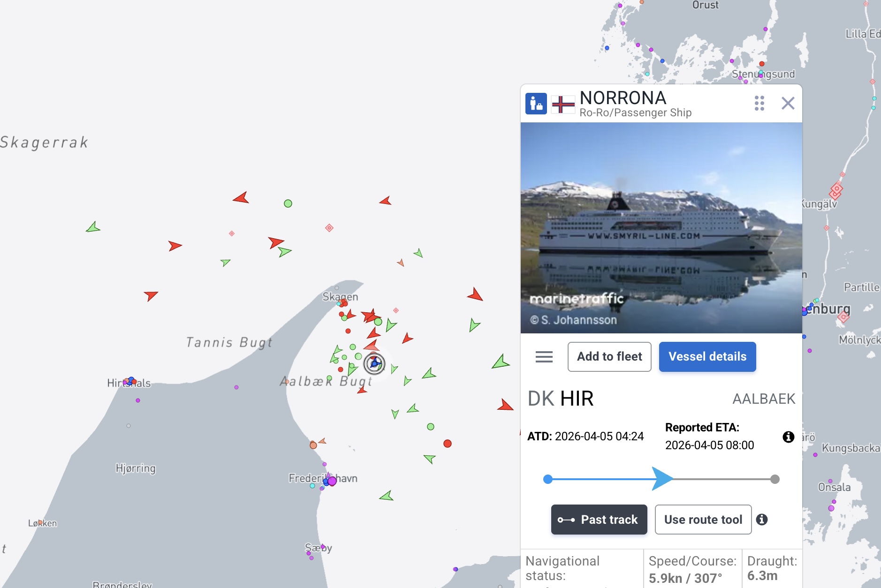Click the green circle vessel north of Skagen
881x588 pixels.
(x=288, y=204)
